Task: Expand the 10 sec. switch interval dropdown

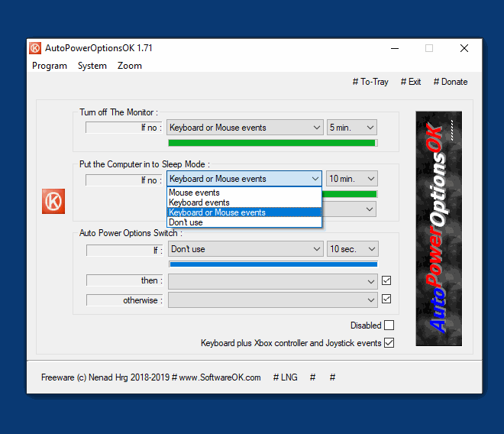Action: pos(352,249)
